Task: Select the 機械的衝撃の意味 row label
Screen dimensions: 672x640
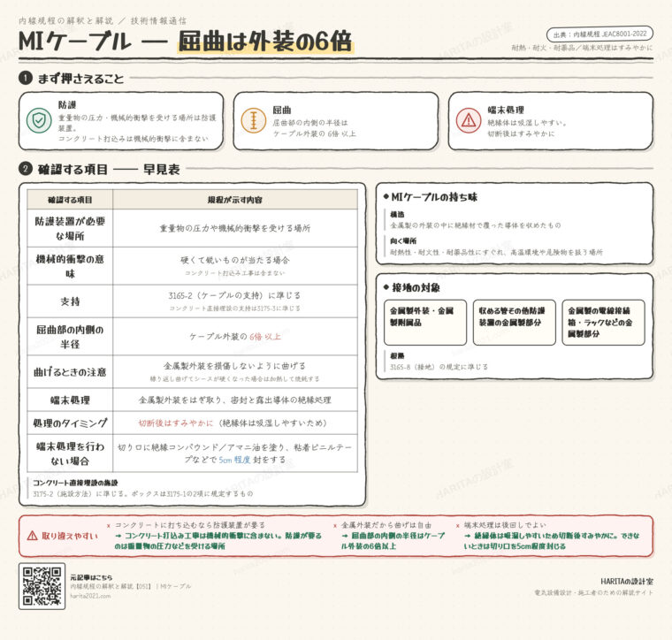Action: tap(70, 266)
